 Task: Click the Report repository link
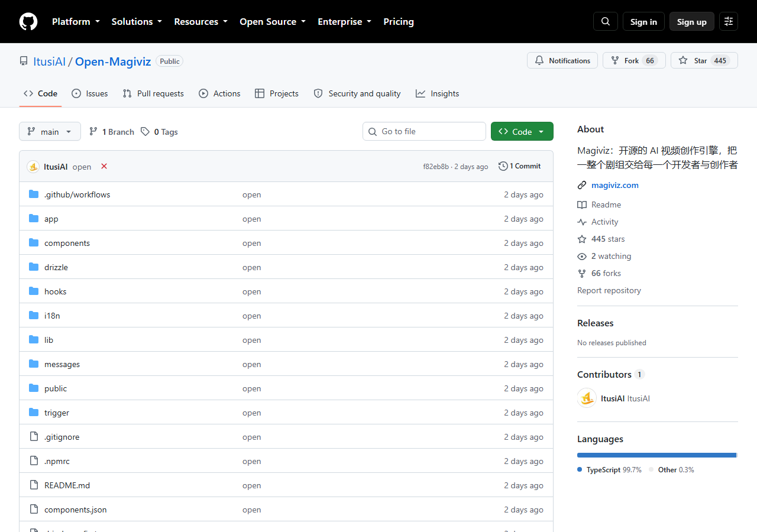(x=609, y=290)
